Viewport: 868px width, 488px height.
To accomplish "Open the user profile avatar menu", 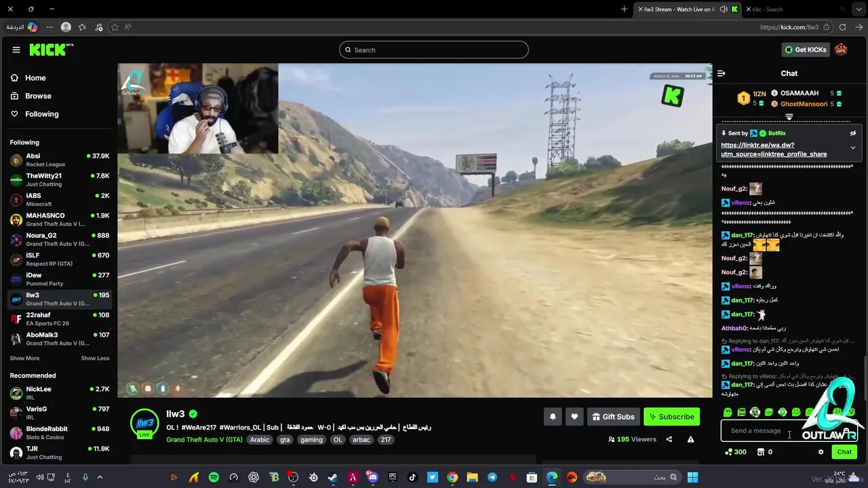I will tap(841, 49).
